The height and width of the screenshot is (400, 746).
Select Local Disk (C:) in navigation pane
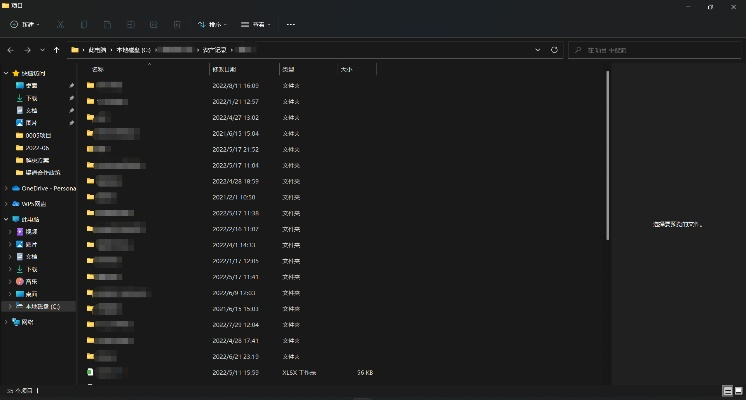[x=42, y=306]
